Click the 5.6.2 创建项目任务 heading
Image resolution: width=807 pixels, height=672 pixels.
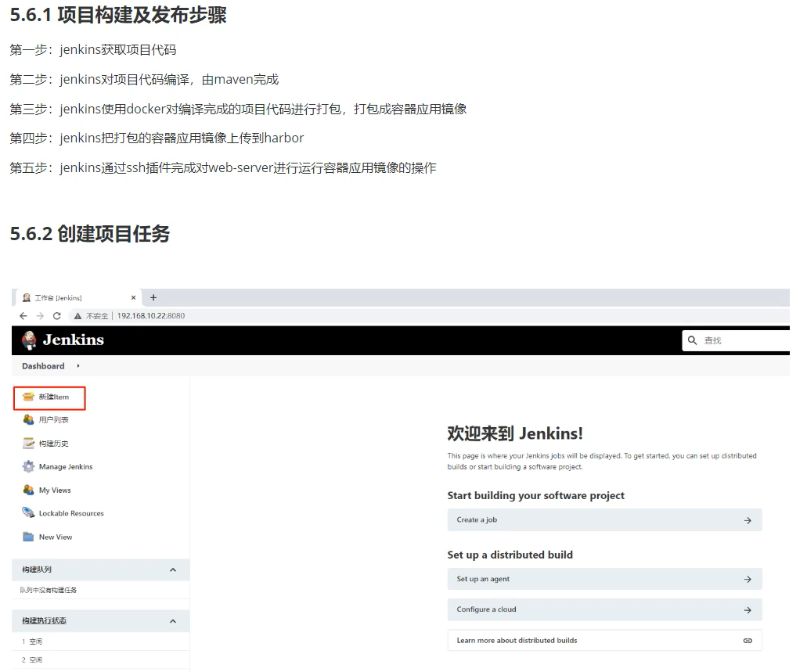(x=90, y=234)
